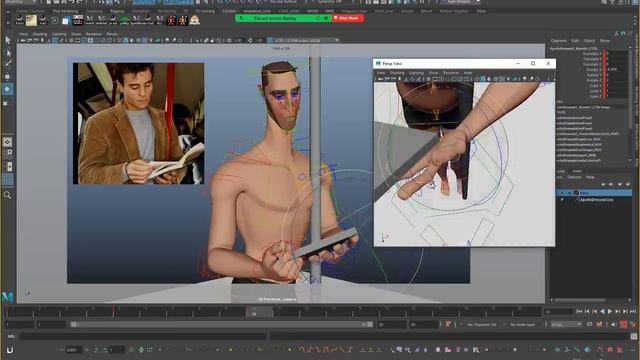Image resolution: width=640 pixels, height=360 pixels.
Task: Click the U magnet icon in bottom toolbar
Action: 10,350
